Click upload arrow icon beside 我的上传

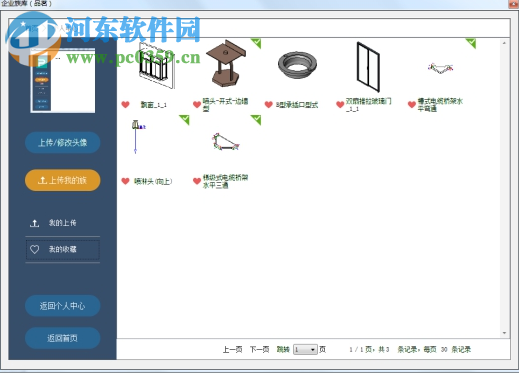[x=35, y=223]
